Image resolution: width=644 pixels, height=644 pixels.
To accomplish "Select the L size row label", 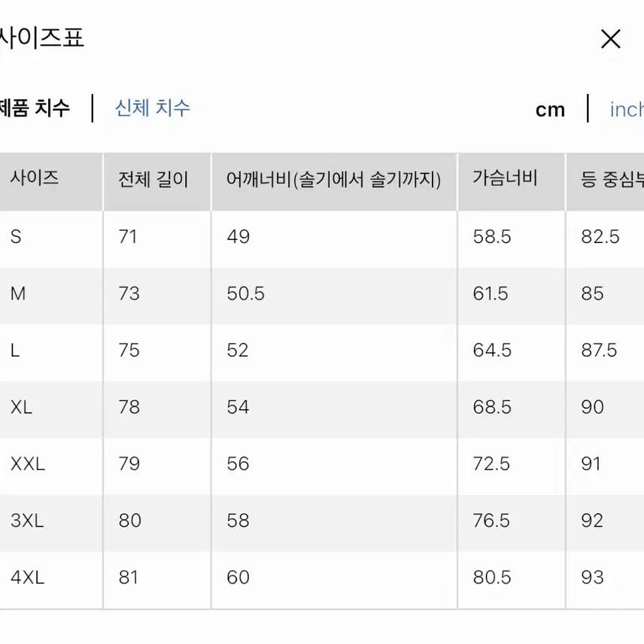I will (16, 351).
